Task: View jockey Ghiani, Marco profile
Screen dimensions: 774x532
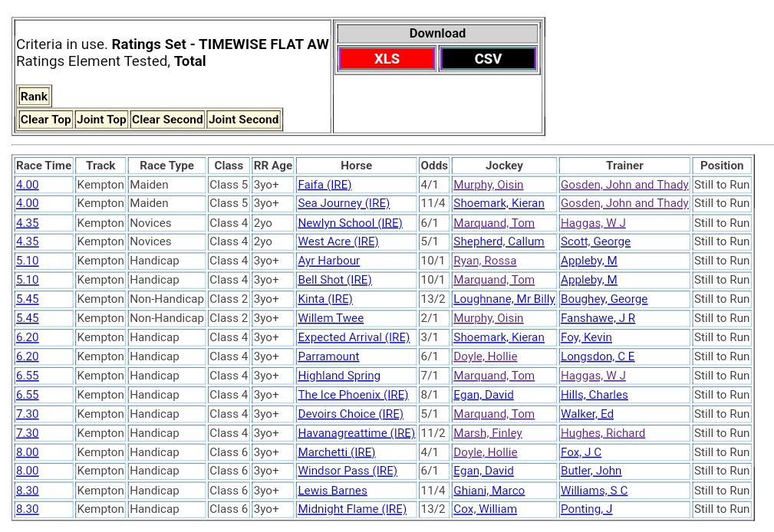Action: tap(489, 491)
